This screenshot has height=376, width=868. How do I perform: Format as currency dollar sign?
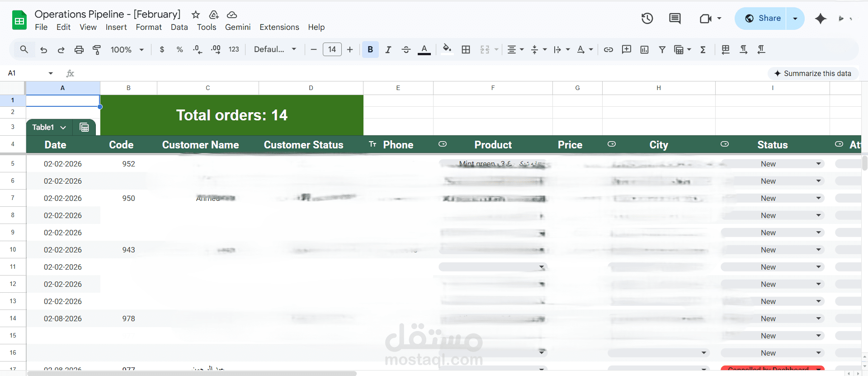(162, 49)
